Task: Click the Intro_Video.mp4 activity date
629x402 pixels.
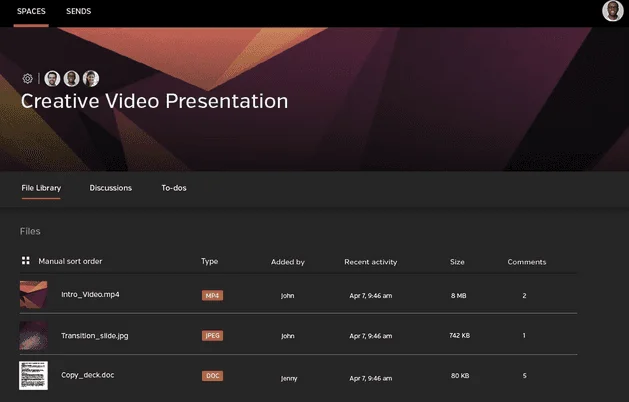Action: (371, 296)
